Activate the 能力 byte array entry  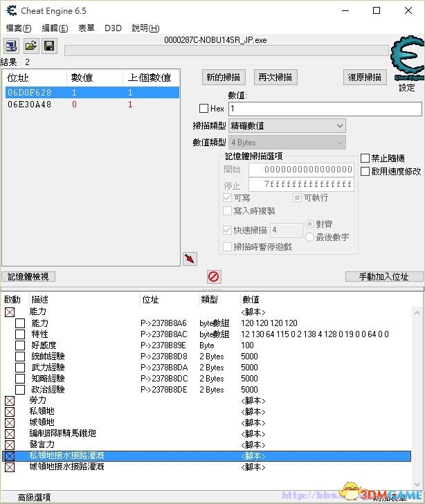click(20, 323)
